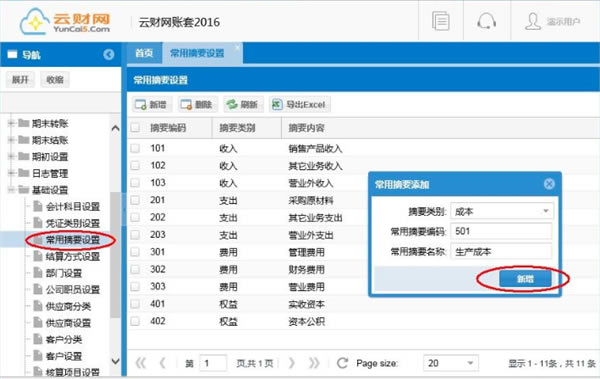Image resolution: width=600 pixels, height=379 pixels.
Task: Sort by 摘要编码 column header
Action: pos(168,127)
